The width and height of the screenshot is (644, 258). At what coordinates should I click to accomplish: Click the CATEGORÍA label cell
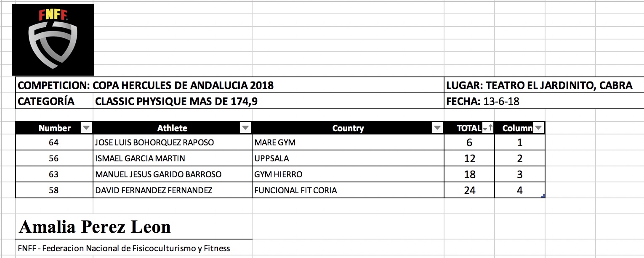[46, 102]
